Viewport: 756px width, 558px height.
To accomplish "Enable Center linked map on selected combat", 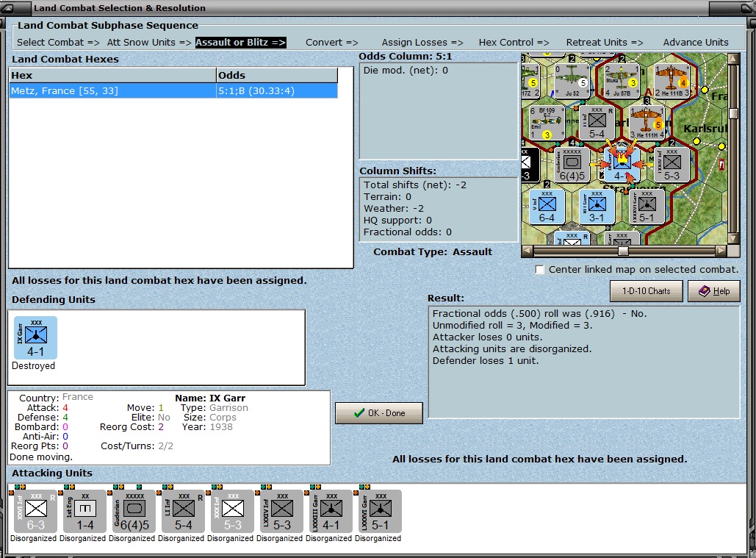I will [x=539, y=270].
